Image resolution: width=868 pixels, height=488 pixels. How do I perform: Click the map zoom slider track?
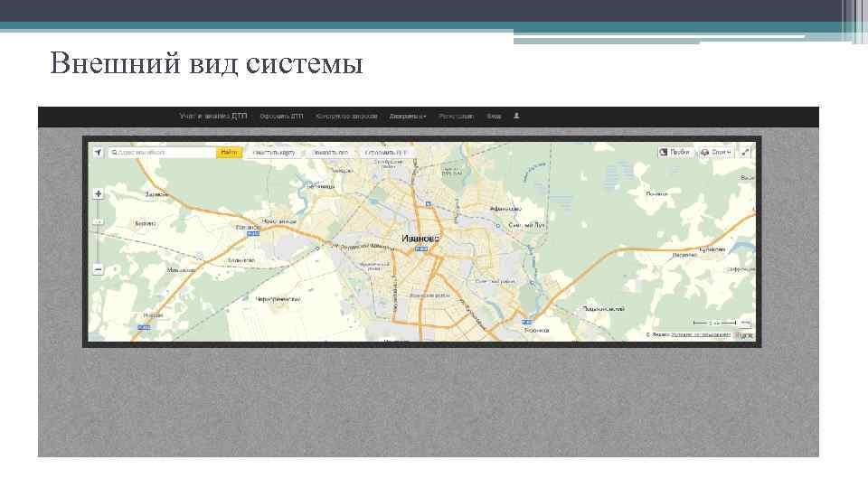tap(98, 231)
